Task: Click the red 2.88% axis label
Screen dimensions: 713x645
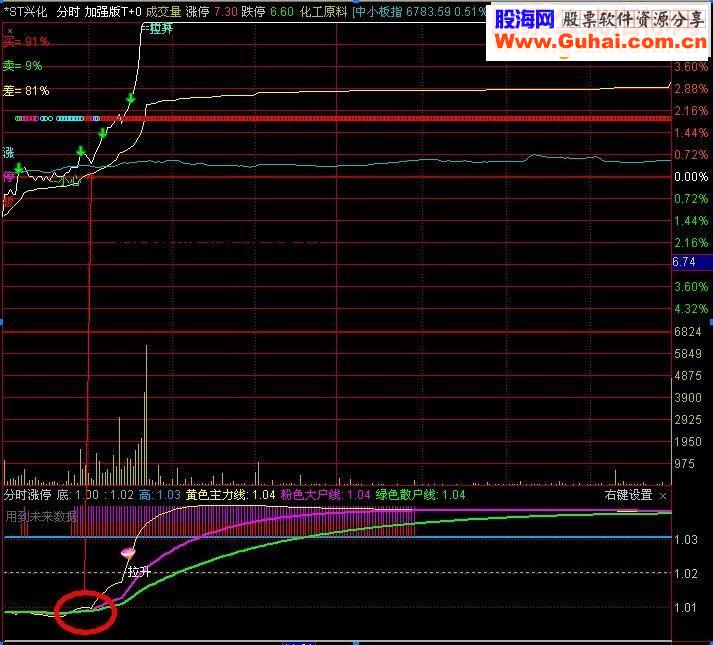Action: click(691, 89)
